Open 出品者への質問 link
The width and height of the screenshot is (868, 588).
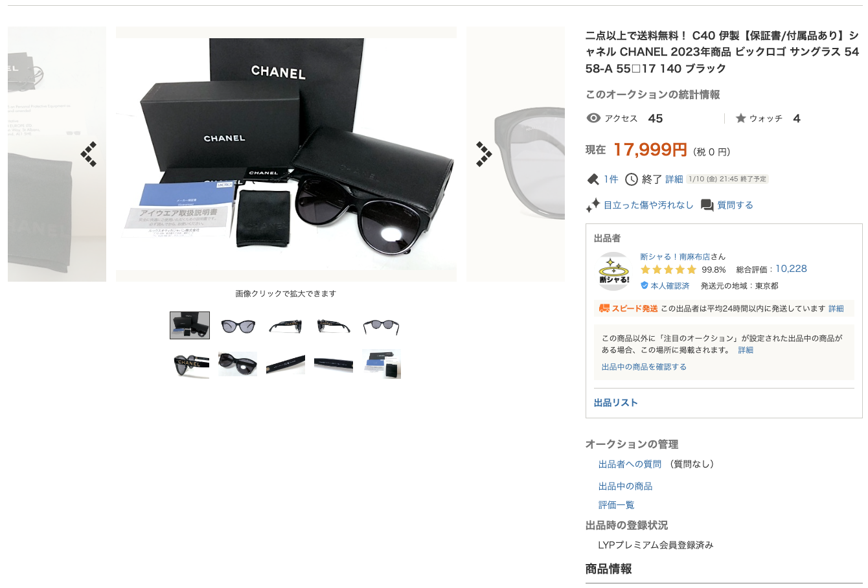[x=630, y=464]
